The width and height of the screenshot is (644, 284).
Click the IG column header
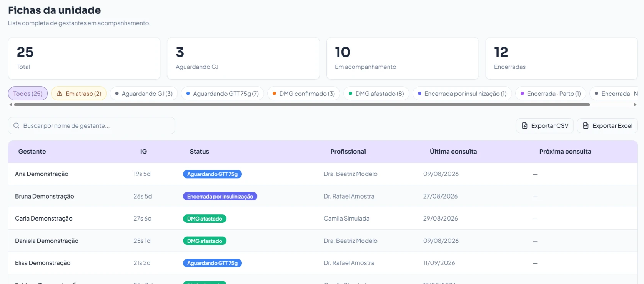pyautogui.click(x=143, y=152)
